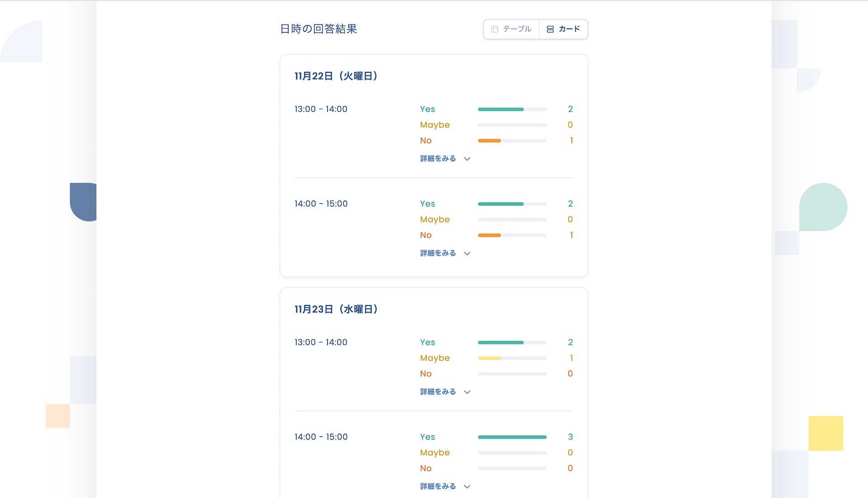
Task: Expand chevron for Nov 23 14:00 - 15:00 details
Action: [x=467, y=486]
